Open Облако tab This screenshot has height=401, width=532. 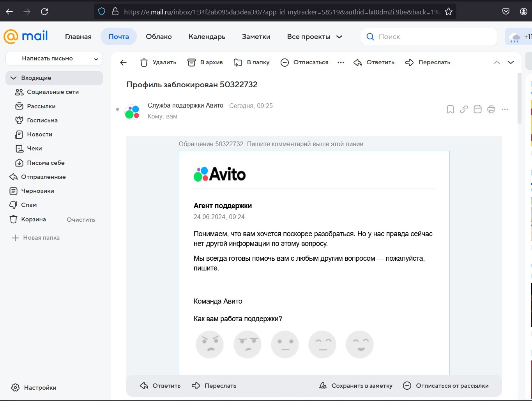click(159, 37)
